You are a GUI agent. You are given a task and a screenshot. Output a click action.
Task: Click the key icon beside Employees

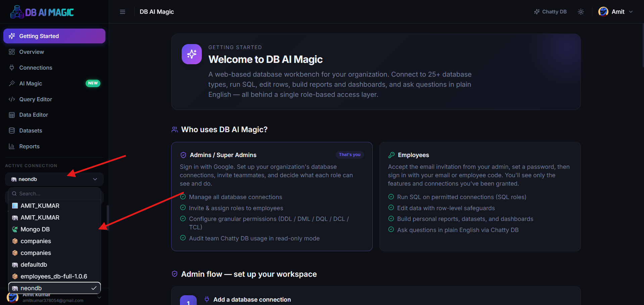[392, 155]
